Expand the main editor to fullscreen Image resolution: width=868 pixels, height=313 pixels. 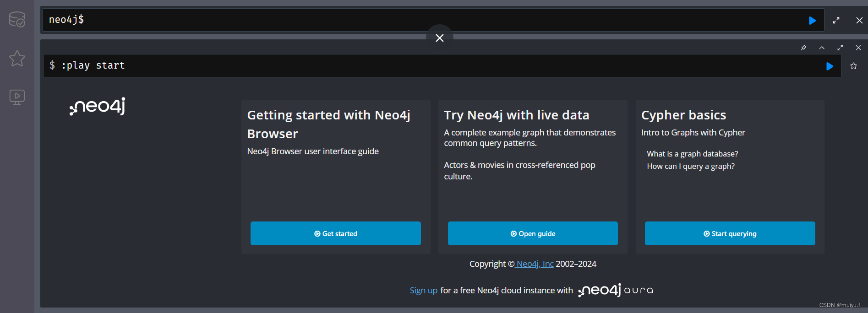836,21
